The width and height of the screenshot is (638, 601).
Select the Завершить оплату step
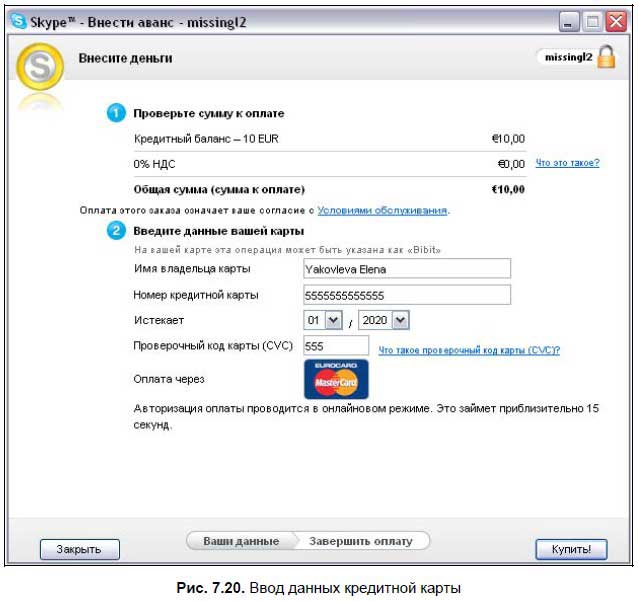coord(360,541)
